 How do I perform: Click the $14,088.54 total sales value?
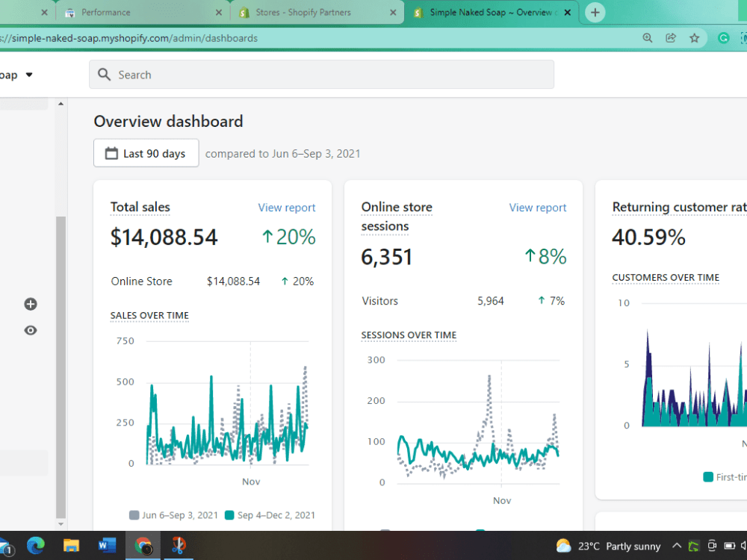[164, 237]
